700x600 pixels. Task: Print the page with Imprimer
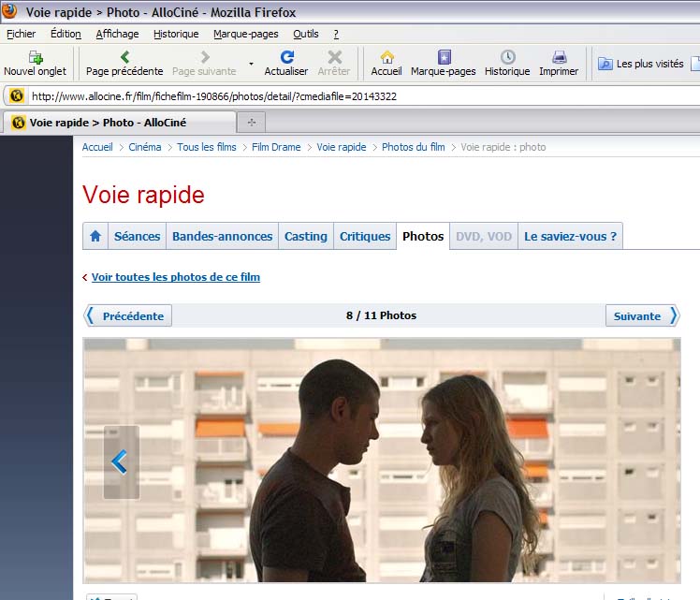click(x=559, y=64)
